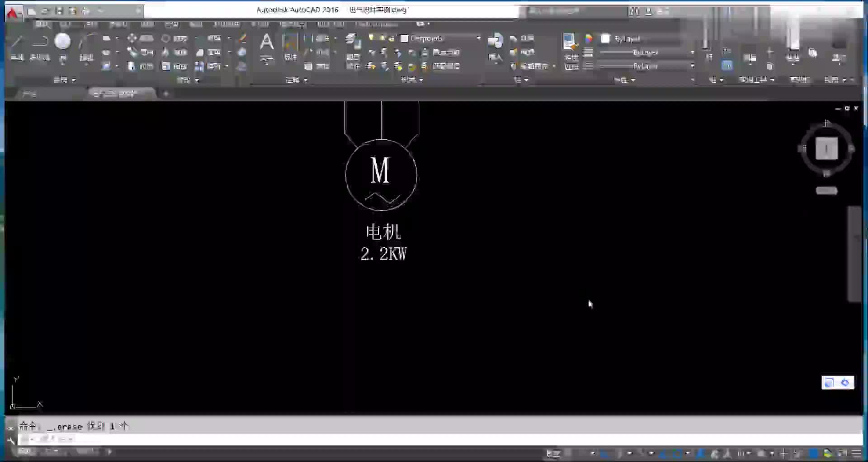
Task: Click the layer color swatch in Layers panel
Action: 404,38
